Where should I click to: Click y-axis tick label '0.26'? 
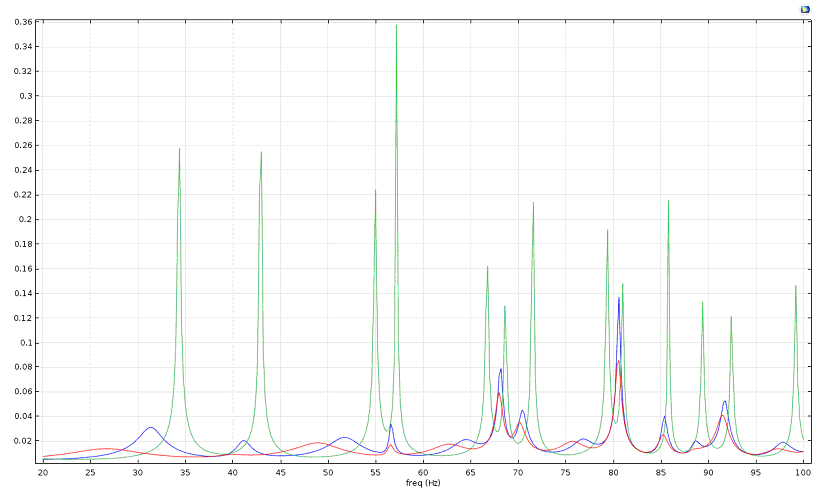click(23, 145)
